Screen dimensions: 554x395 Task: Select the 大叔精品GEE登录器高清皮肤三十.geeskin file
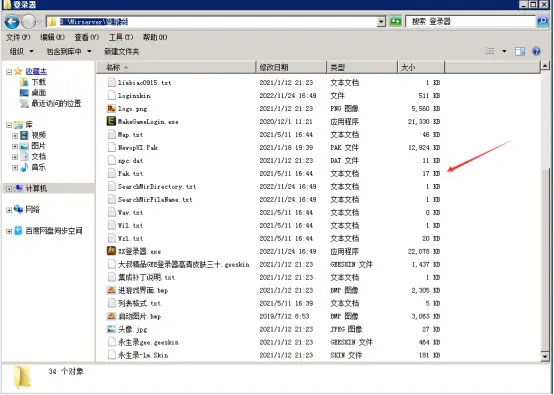point(183,264)
